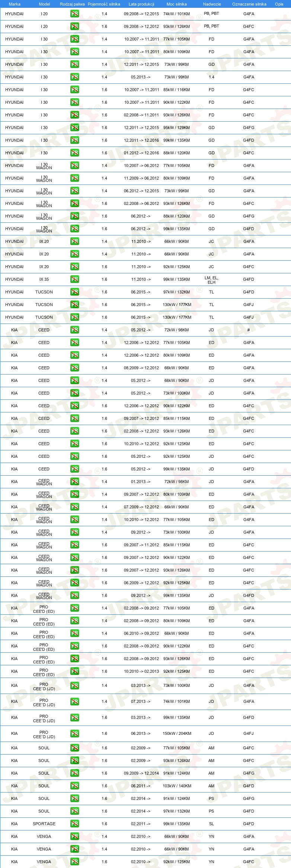Click fuel icon in I 30 85kW/116KM row

pyautogui.click(x=75, y=90)
